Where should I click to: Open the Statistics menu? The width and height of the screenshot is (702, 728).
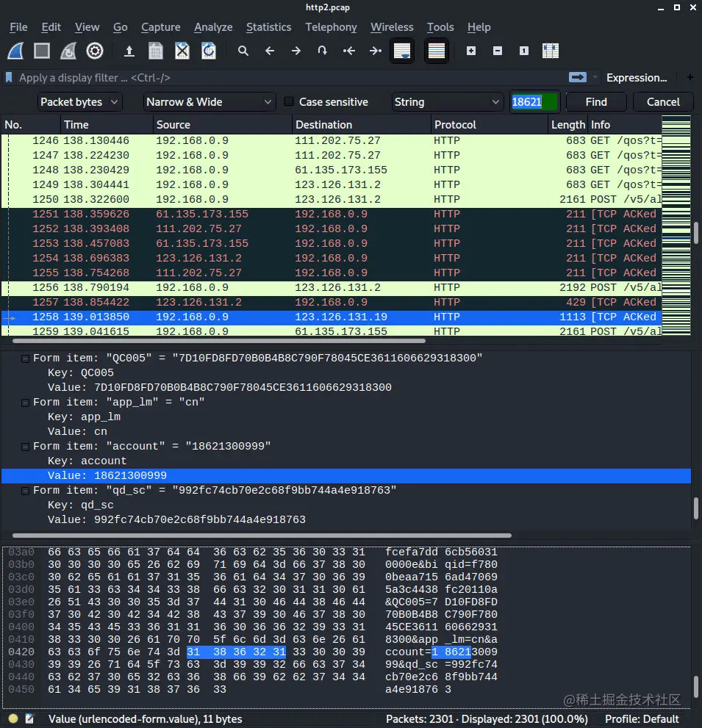268,27
